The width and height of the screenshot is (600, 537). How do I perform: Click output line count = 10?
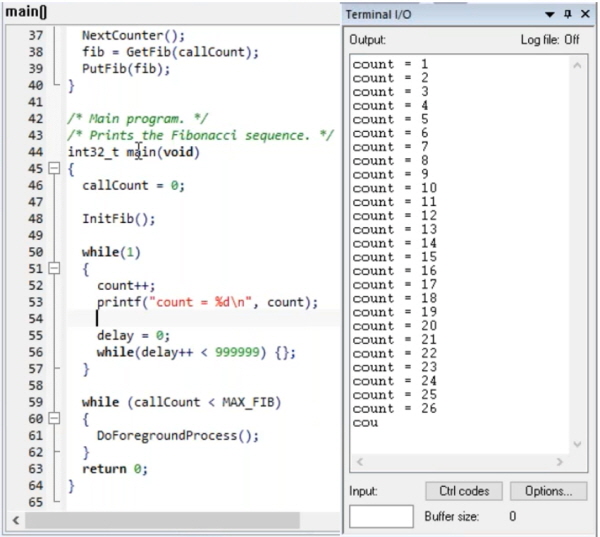[395, 188]
